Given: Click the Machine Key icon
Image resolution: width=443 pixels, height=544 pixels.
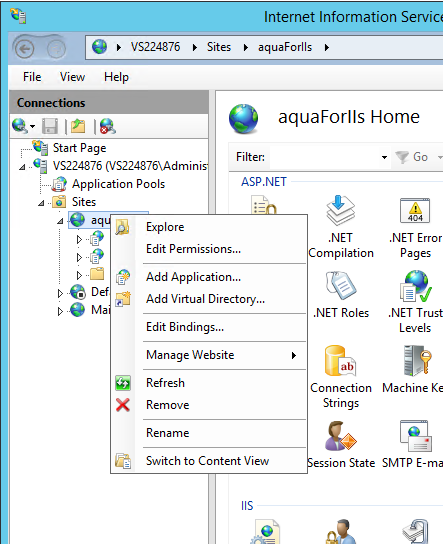Looking at the screenshot, I should pyautogui.click(x=417, y=361).
